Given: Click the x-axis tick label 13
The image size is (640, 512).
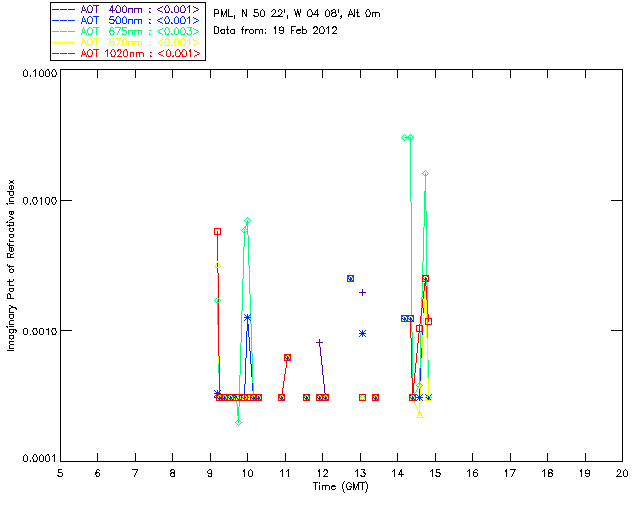Looking at the screenshot, I should [360, 473].
